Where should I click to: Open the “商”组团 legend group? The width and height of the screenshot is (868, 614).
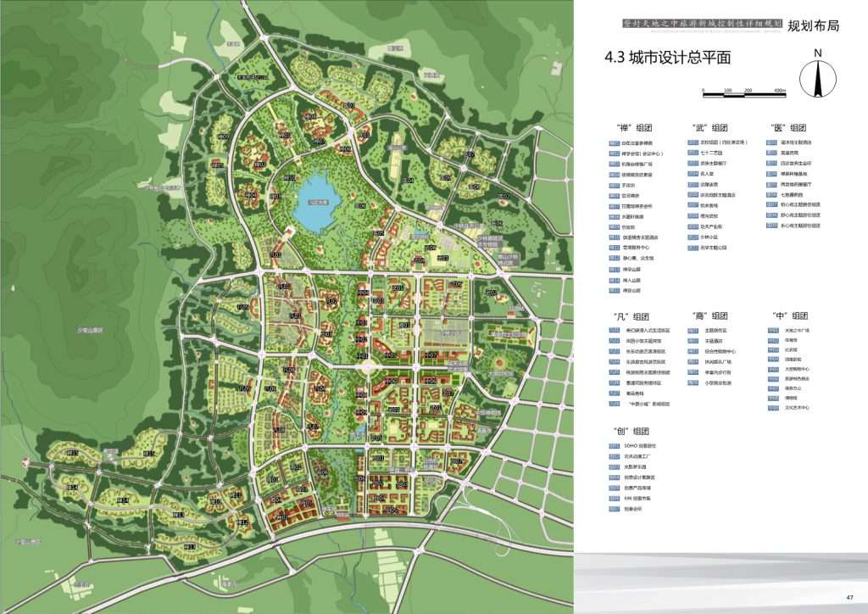click(x=710, y=315)
